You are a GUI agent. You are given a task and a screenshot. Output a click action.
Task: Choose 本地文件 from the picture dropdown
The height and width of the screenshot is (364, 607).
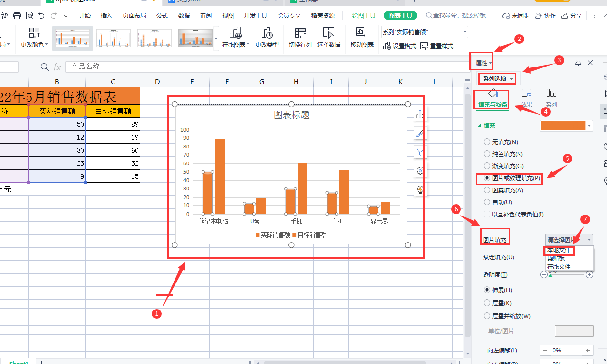click(x=559, y=251)
